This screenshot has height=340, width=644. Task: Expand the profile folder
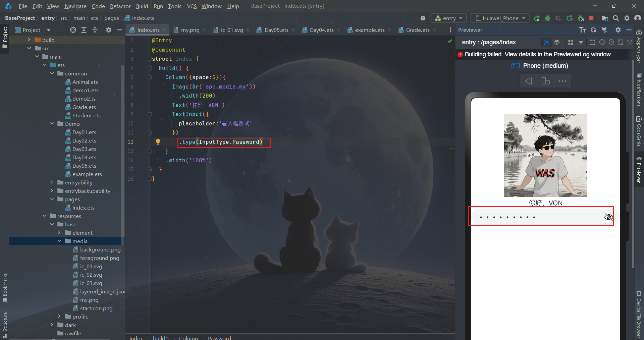pos(59,317)
